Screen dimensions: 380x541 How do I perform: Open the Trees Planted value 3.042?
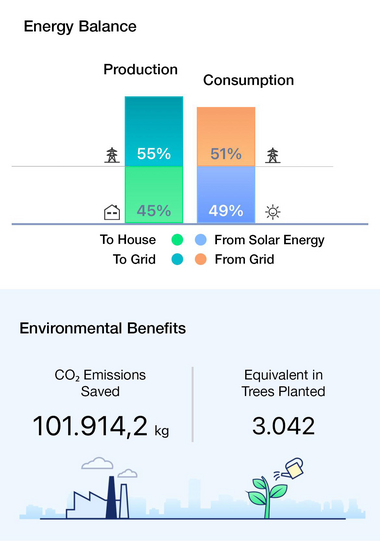click(x=283, y=426)
